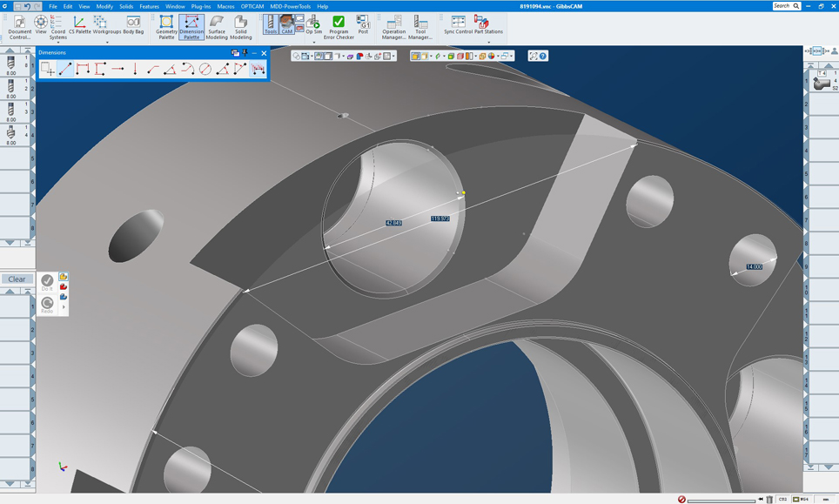Open the Plug-Ins menu

[x=201, y=6]
